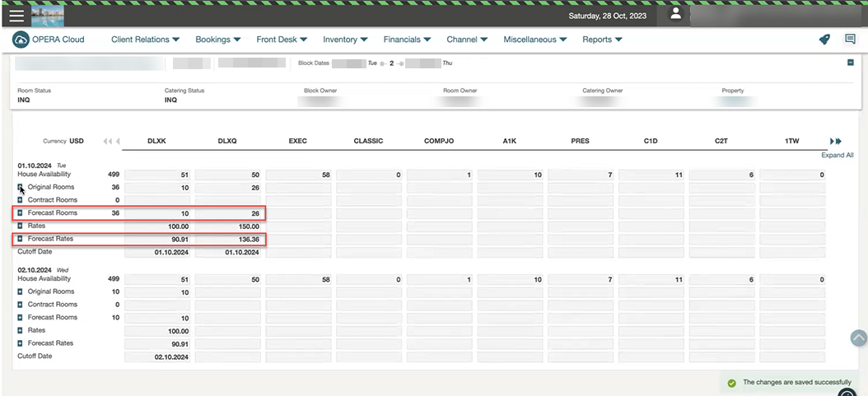Open the Financials menu

tap(408, 40)
